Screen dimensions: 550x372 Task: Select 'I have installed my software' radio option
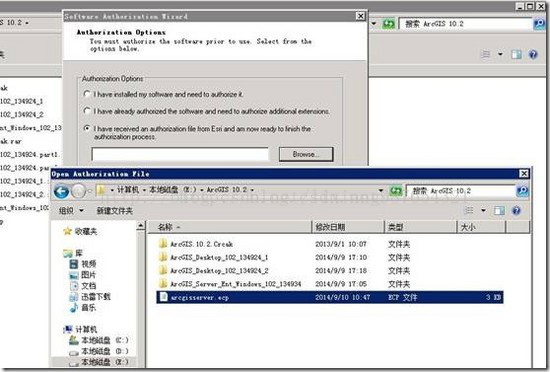(x=87, y=94)
